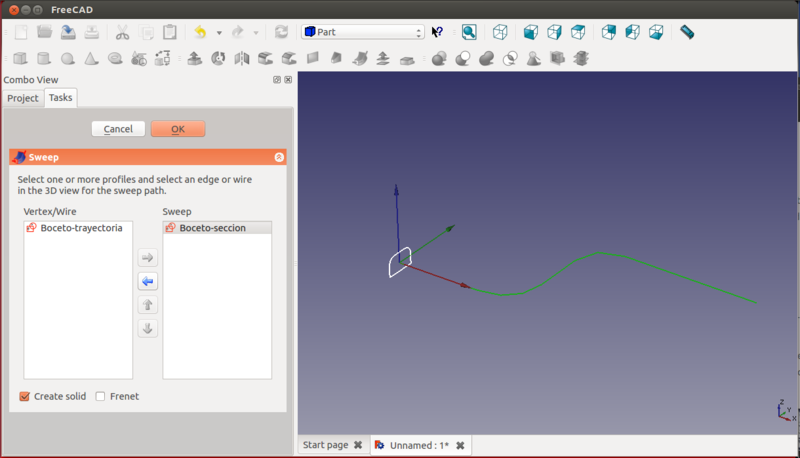Expand the undo history dropdown arrow
Image resolution: width=800 pixels, height=458 pixels.
point(219,33)
